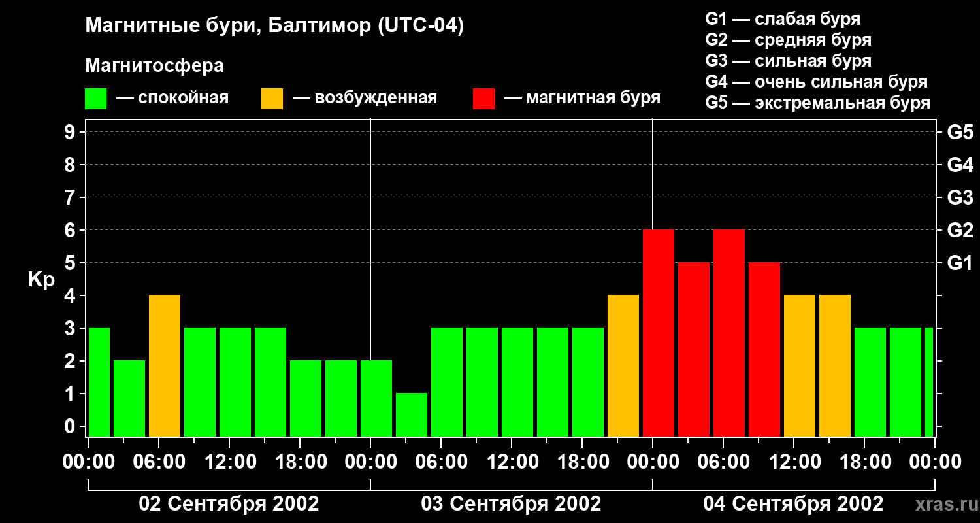The height and width of the screenshot is (523, 980).
Task: Click the legend label '— возбужденная'
Action: pos(365,99)
